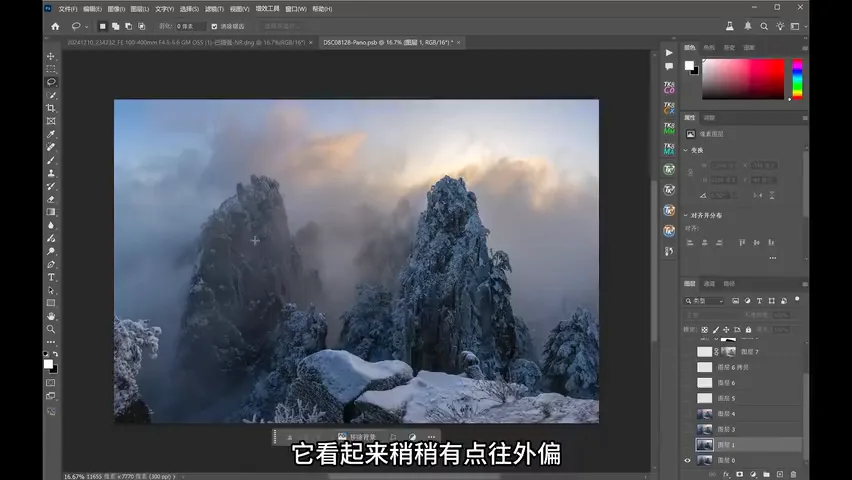
Task: Collapse the 对齐并分布 section
Action: [686, 215]
